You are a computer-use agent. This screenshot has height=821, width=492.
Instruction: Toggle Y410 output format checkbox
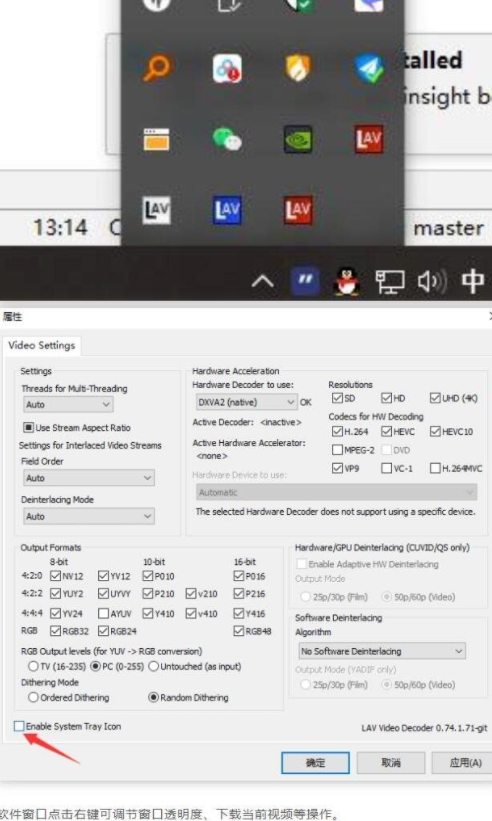tap(148, 613)
